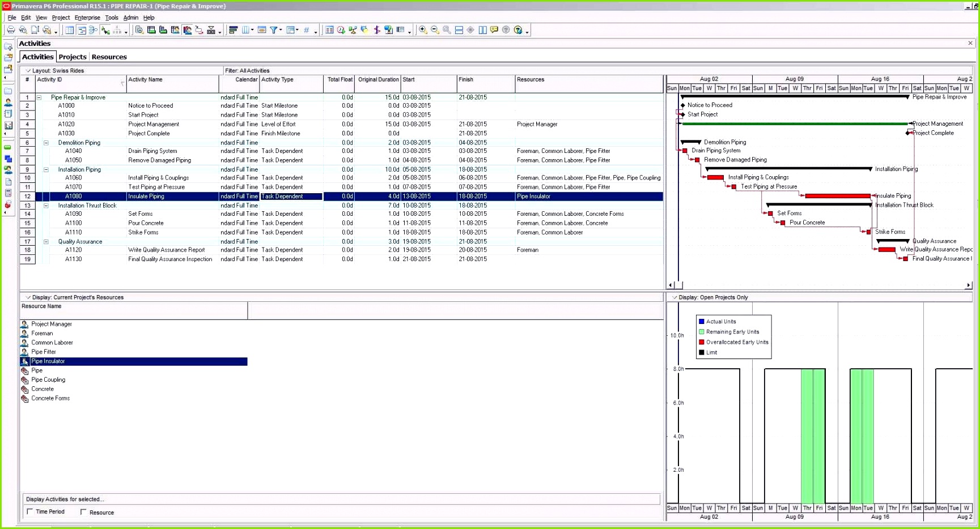980x529 pixels.
Task: Collapse the Demolition Piping group
Action: 45,143
